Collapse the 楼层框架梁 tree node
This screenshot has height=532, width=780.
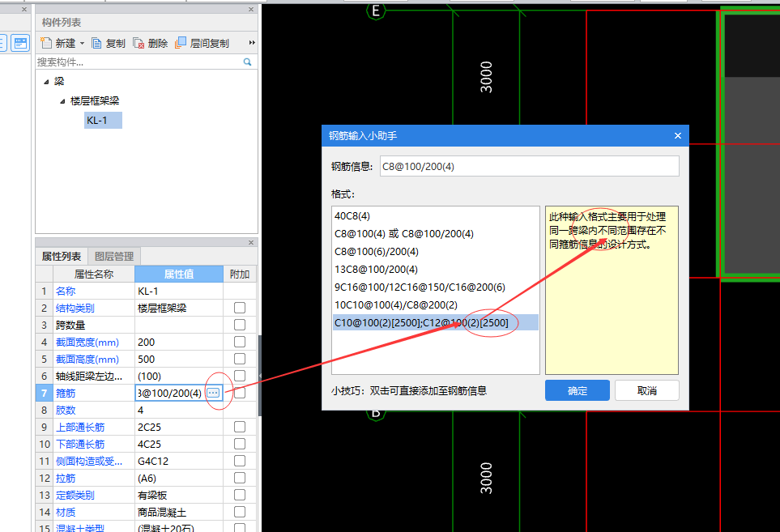62,101
